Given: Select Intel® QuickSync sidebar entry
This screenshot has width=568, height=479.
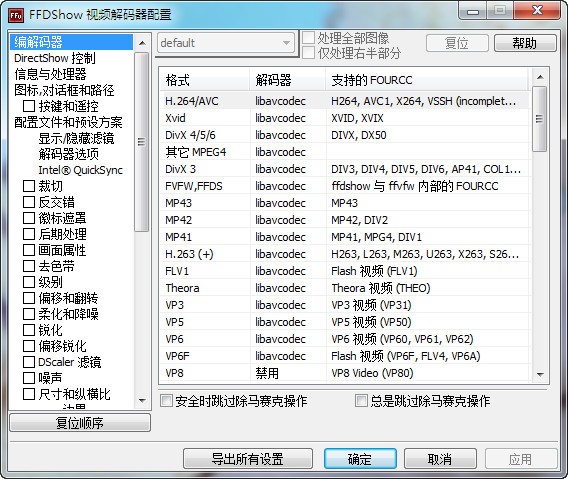Looking at the screenshot, I should tap(80, 170).
